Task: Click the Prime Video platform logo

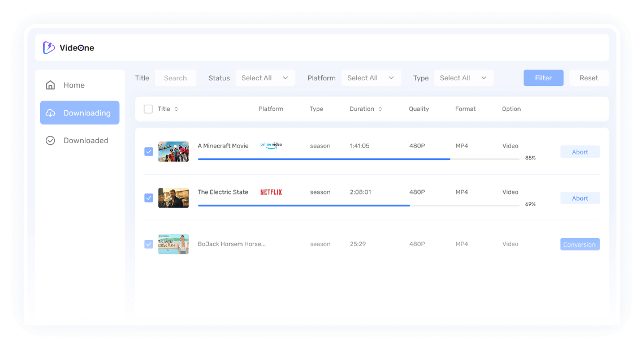Action: (x=271, y=145)
